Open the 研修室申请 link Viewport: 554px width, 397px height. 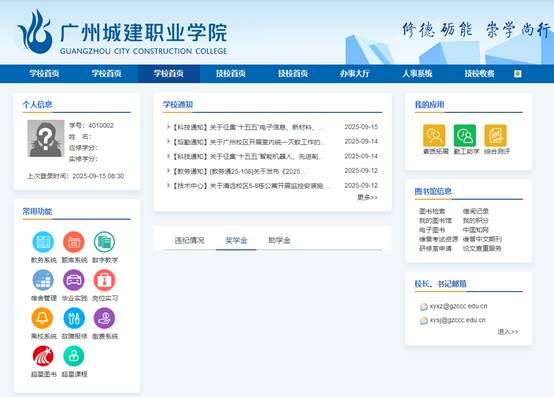(x=435, y=248)
